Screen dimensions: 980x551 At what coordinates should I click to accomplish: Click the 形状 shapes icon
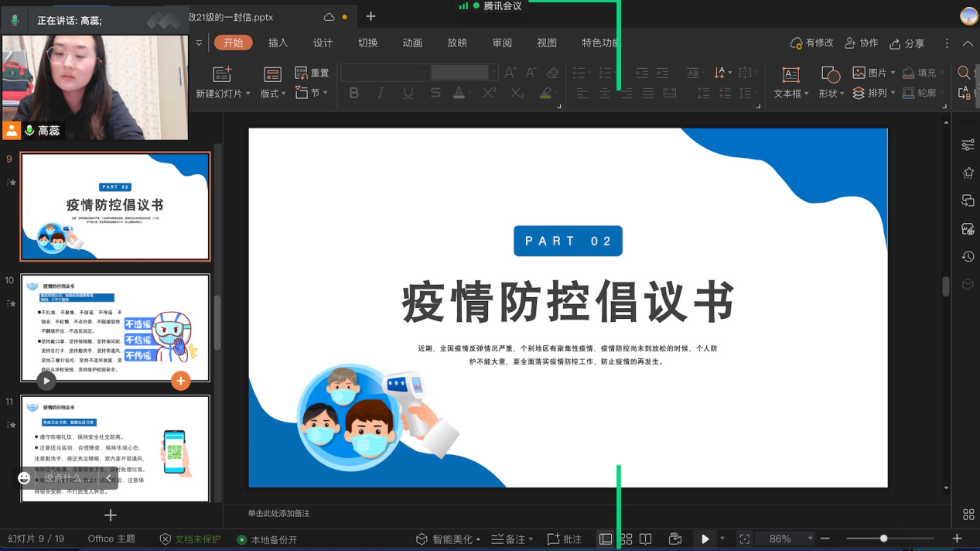point(831,74)
